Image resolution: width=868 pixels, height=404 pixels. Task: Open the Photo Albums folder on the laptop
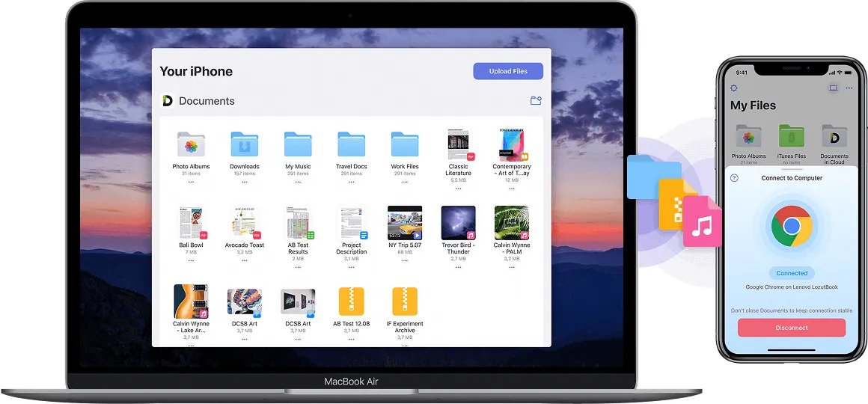pos(191,145)
